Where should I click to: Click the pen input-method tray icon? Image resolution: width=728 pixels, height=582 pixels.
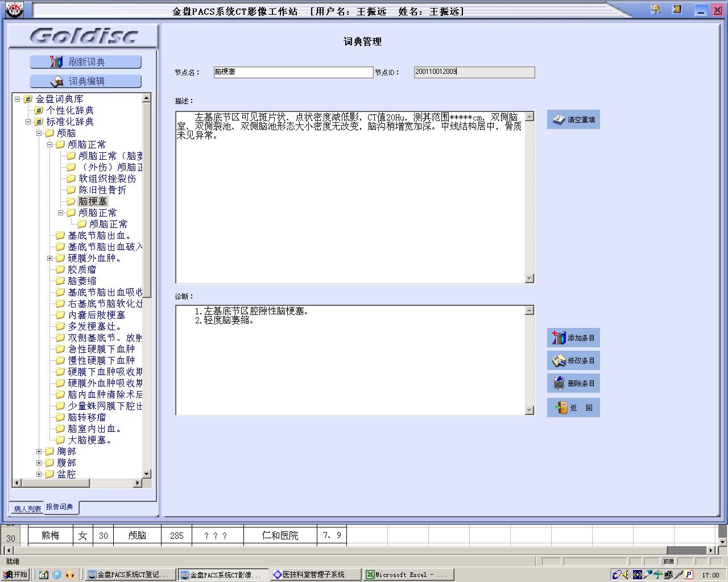pyautogui.click(x=678, y=575)
